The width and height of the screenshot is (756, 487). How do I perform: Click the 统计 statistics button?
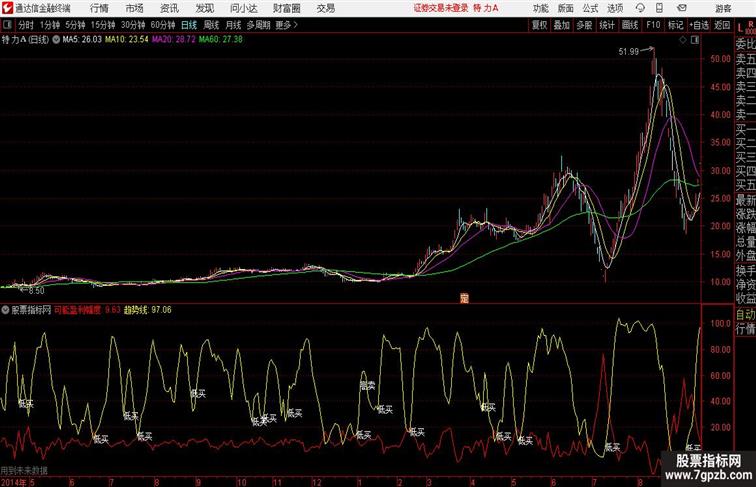[607, 25]
